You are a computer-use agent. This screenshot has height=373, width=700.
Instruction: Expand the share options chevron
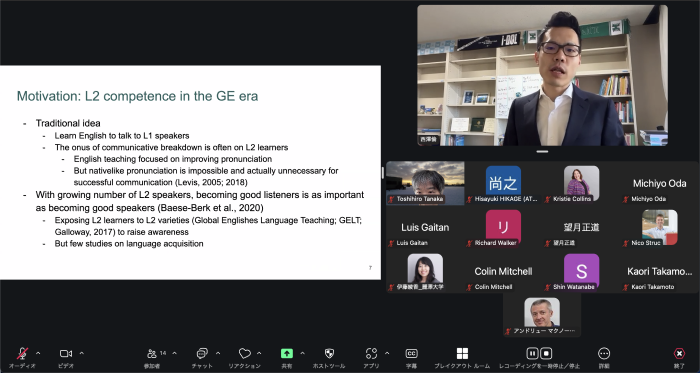(302, 353)
